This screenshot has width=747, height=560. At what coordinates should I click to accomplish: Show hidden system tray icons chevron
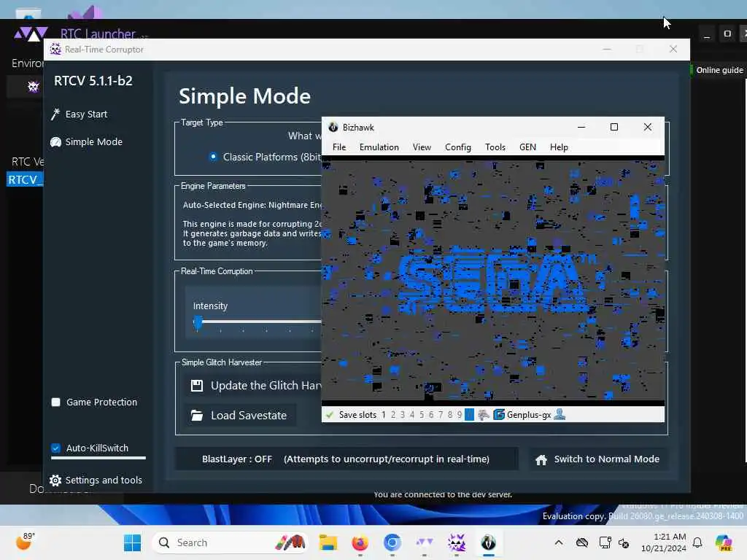pos(559,542)
